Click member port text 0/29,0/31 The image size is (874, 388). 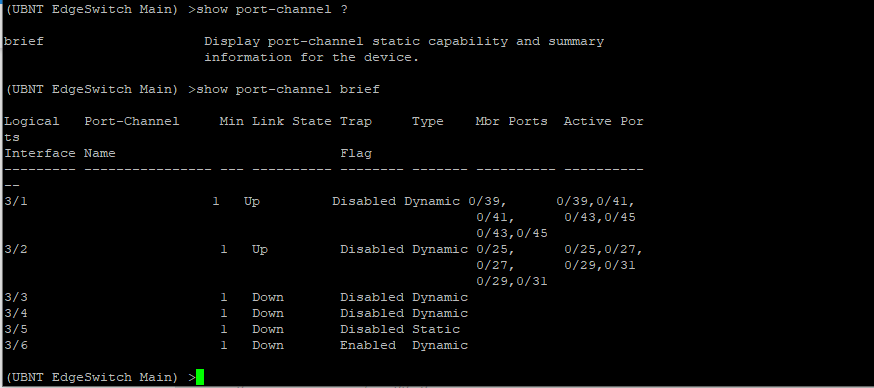click(512, 282)
